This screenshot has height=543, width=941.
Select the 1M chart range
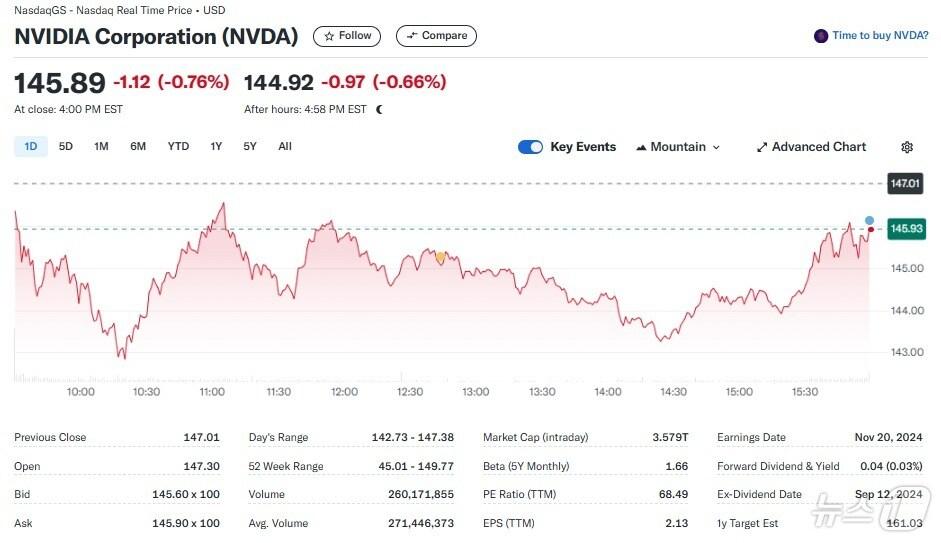pos(101,147)
